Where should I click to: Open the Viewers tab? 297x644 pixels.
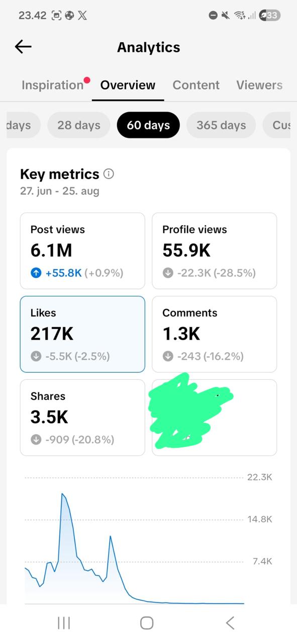point(259,85)
